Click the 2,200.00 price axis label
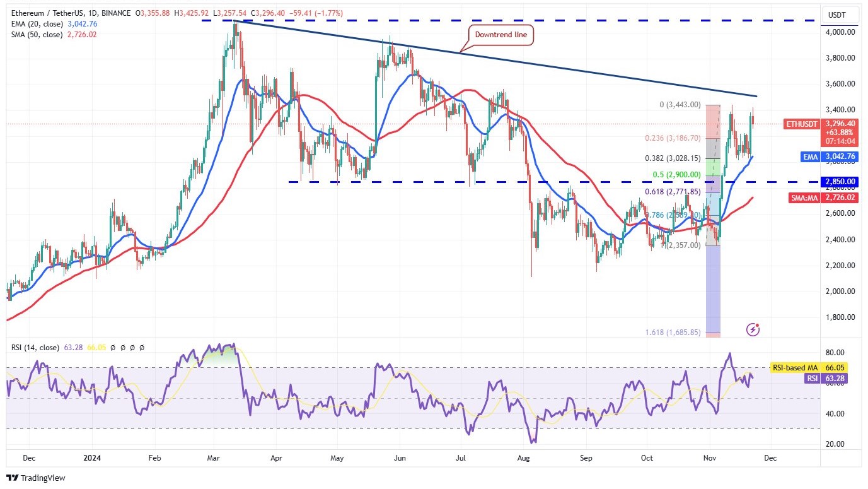The image size is (868, 489). 842,265
